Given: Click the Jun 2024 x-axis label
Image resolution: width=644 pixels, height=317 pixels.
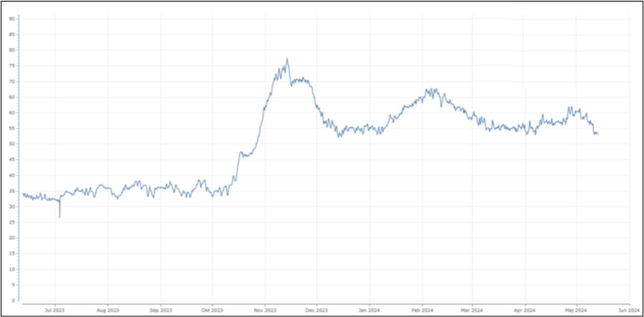Looking at the screenshot, I should 629,309.
